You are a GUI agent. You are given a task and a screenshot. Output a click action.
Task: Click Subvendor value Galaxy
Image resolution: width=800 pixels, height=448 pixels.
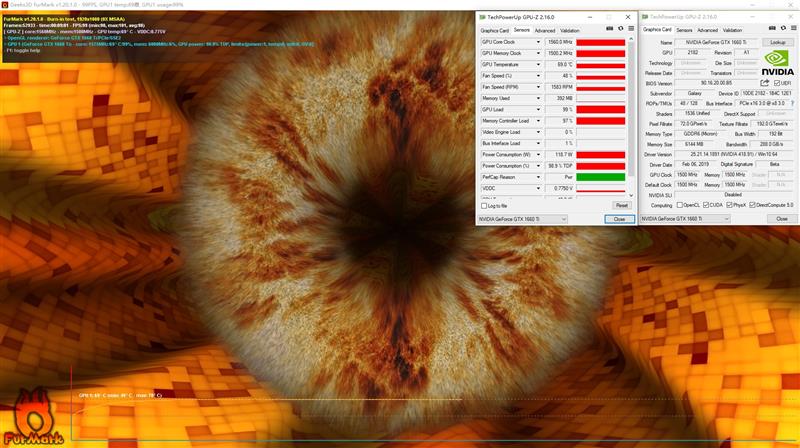click(x=694, y=93)
